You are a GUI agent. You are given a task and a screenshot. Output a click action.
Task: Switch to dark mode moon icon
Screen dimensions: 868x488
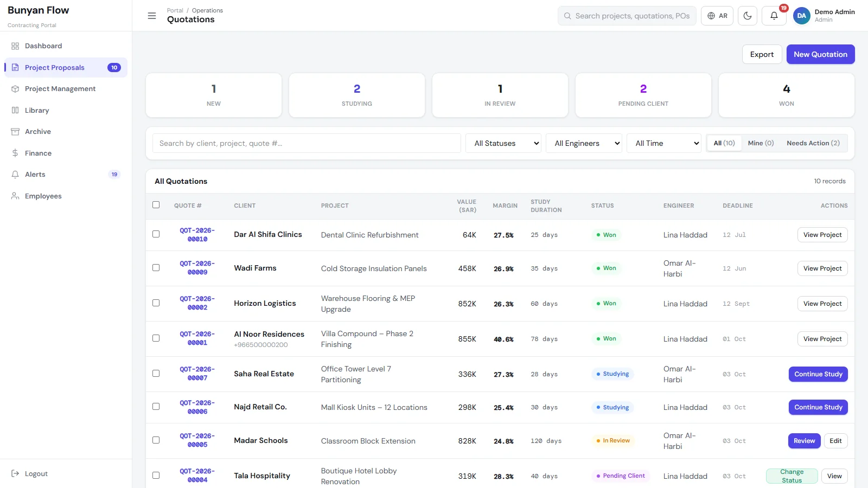point(748,16)
